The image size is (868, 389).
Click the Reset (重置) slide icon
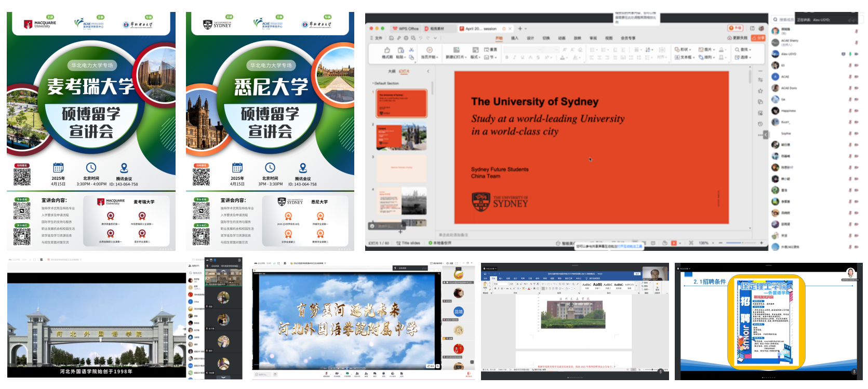(x=490, y=50)
